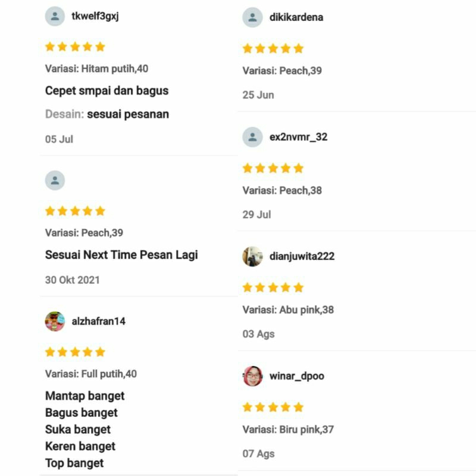
Task: Visit dianjuwita222's profile via username
Action: (302, 256)
